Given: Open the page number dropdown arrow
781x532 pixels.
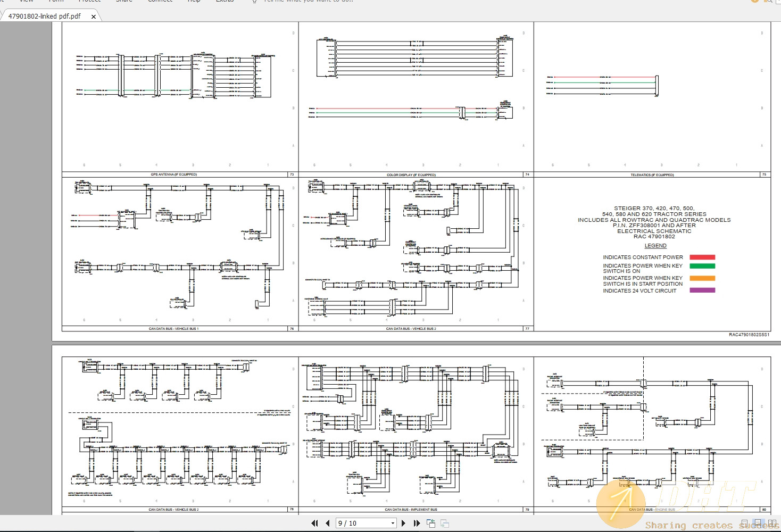Looking at the screenshot, I should (393, 523).
